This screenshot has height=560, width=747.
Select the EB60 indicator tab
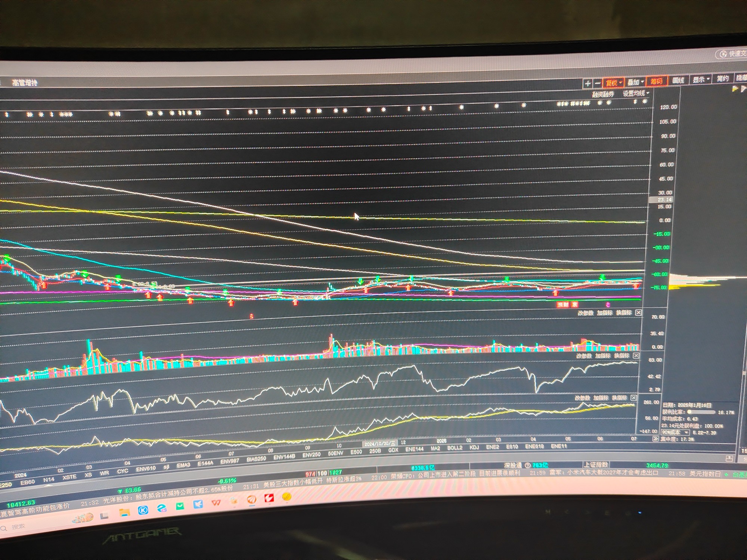click(27, 482)
